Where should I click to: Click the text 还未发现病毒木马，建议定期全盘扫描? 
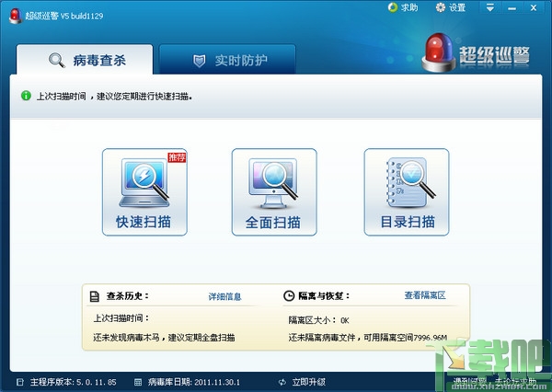[164, 338]
